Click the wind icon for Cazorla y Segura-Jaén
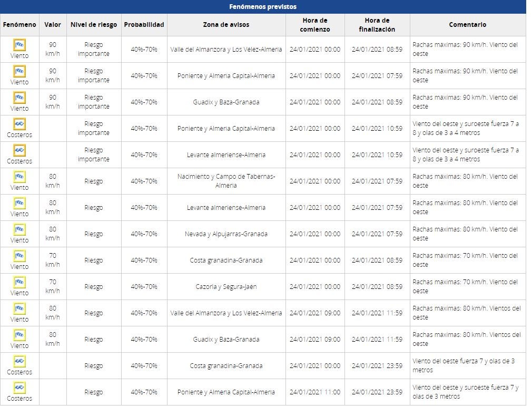The image size is (532, 406). tap(19, 283)
